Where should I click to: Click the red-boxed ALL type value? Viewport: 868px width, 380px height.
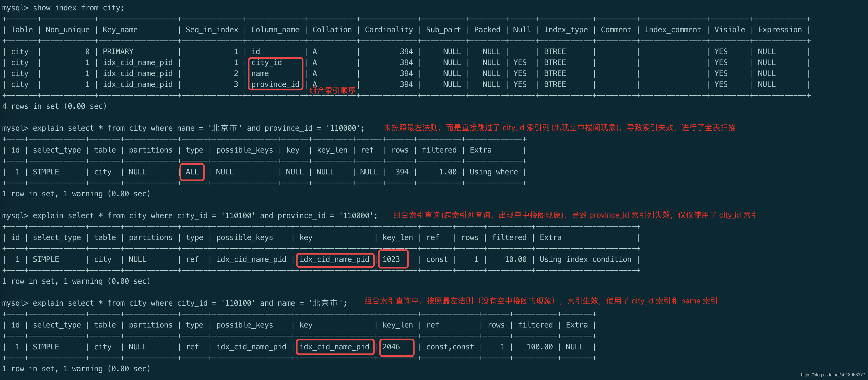point(192,172)
